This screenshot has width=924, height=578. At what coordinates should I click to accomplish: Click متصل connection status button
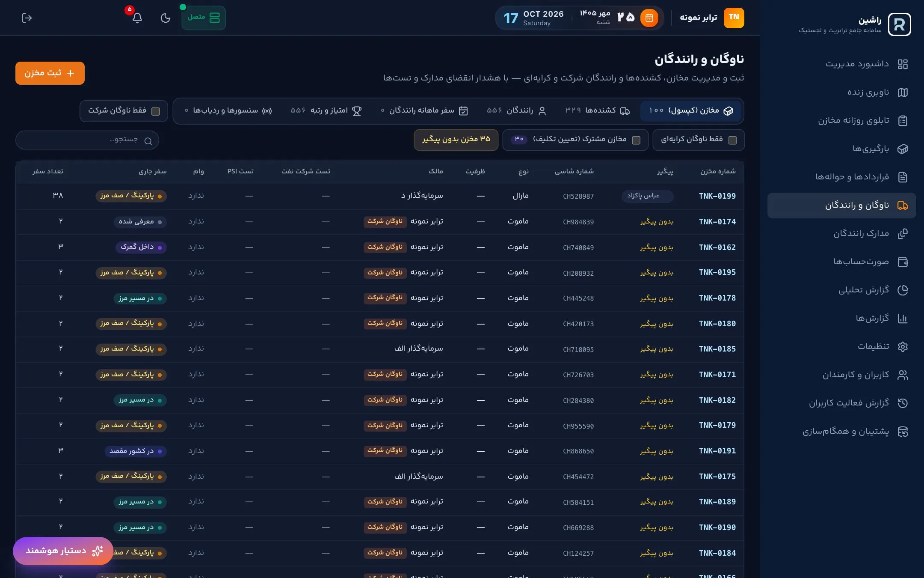pos(204,18)
